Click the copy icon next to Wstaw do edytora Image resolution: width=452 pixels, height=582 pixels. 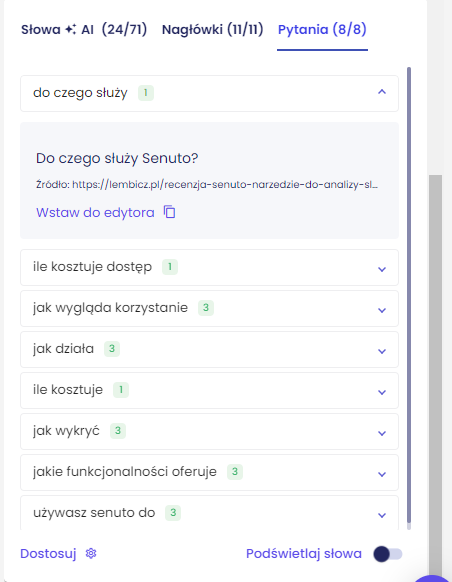[170, 212]
